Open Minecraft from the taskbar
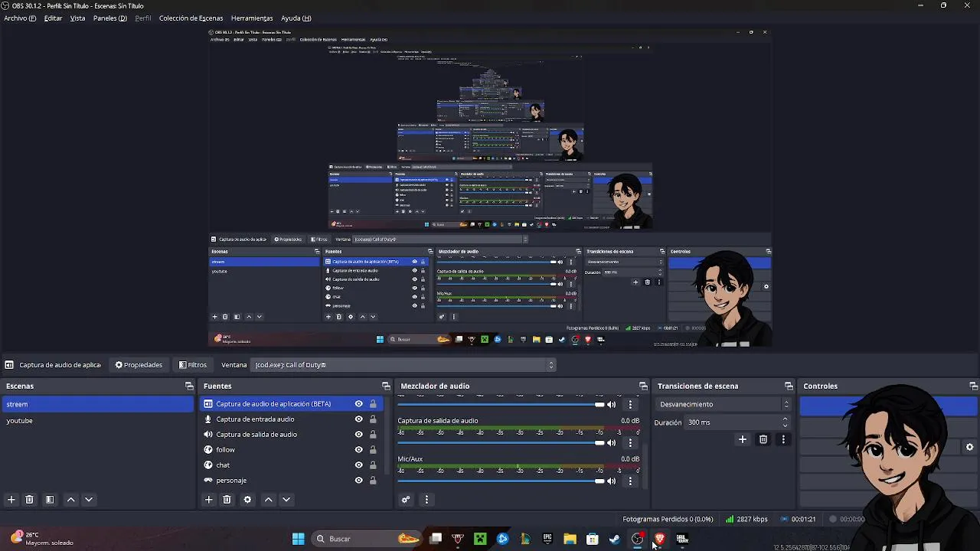Screen dimensions: 980x551 pyautogui.click(x=480, y=539)
